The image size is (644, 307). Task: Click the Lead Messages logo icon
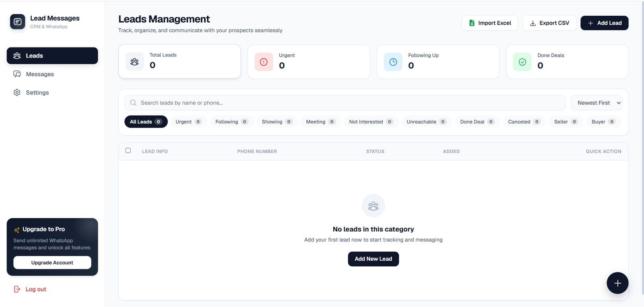[17, 22]
